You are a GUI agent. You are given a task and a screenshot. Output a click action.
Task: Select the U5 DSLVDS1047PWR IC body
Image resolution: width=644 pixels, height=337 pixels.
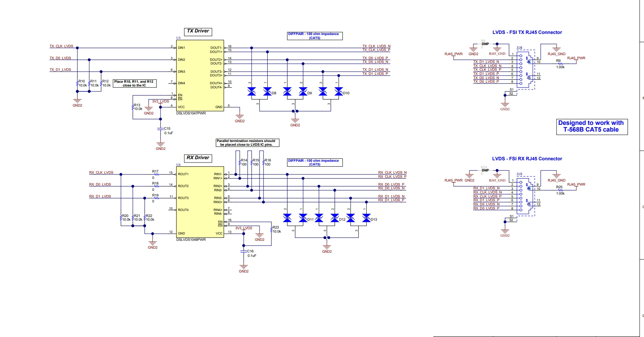pyautogui.click(x=200, y=76)
